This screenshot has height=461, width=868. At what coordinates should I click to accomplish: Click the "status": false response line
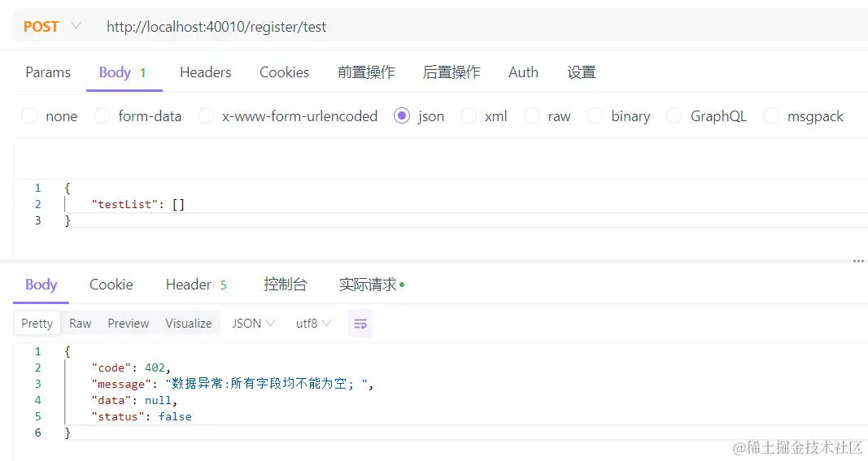point(142,416)
